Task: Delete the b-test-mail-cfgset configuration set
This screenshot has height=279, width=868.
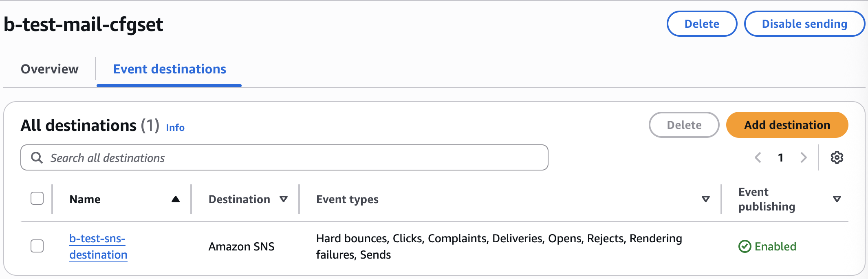Action: (x=702, y=24)
